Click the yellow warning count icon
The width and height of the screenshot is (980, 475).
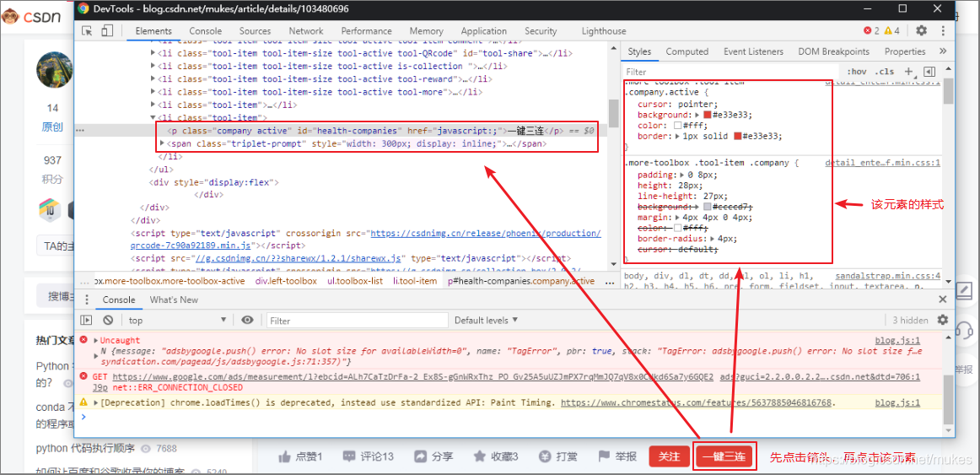click(888, 30)
